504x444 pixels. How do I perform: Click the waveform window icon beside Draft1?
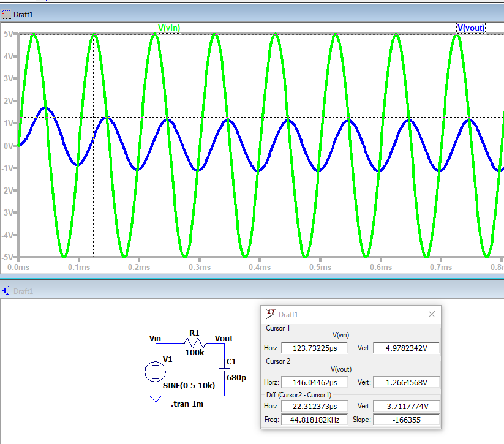pyautogui.click(x=7, y=13)
